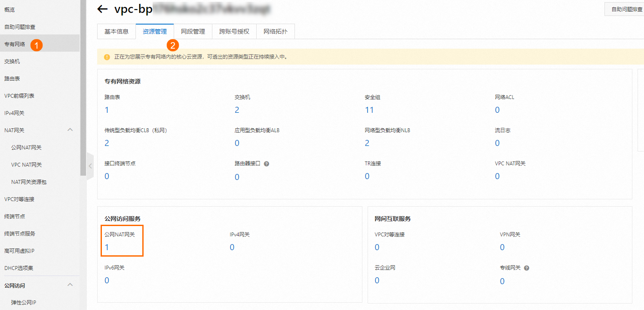
Task: Click the VPN网关 count of 0
Action: point(502,247)
